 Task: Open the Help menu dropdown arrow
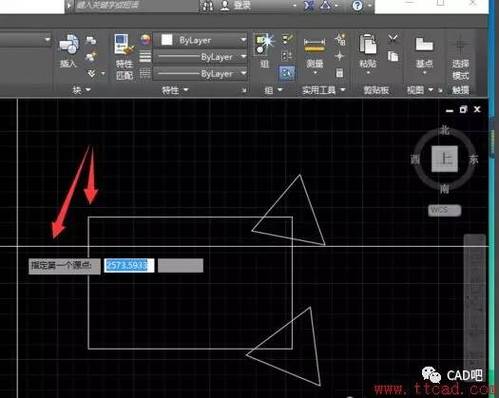click(370, 6)
